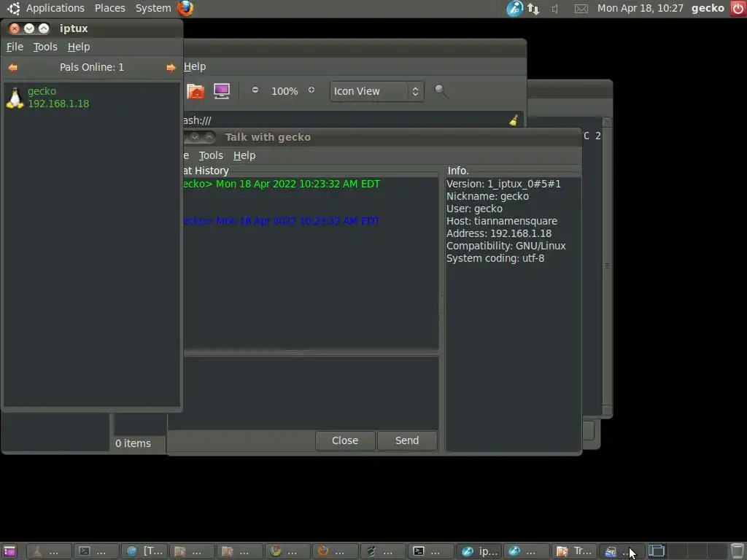Click Pals Online: 1 label
This screenshot has width=747, height=560.
(x=91, y=67)
